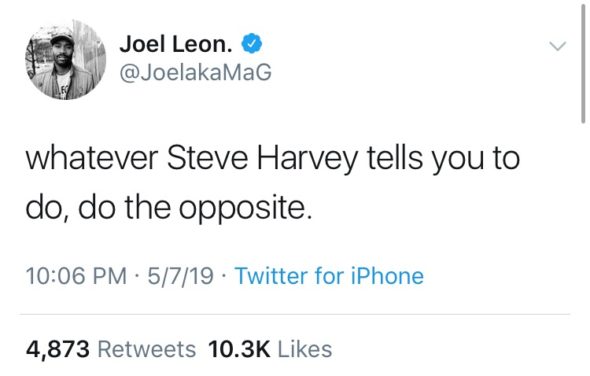
Task: Click the divider line above the retweet stats
Action: point(295,314)
